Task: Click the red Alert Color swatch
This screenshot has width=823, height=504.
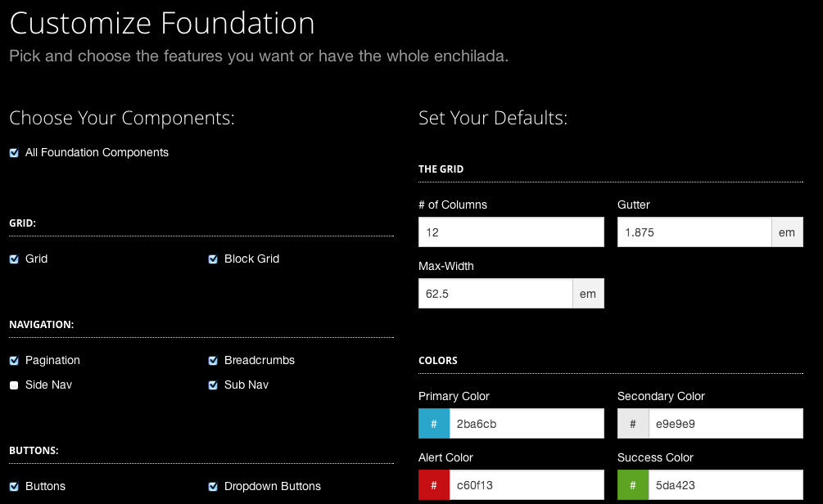Action: 433,485
